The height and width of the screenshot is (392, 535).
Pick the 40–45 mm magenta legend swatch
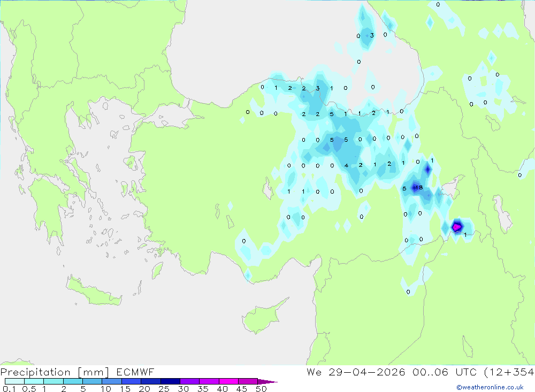(228, 381)
